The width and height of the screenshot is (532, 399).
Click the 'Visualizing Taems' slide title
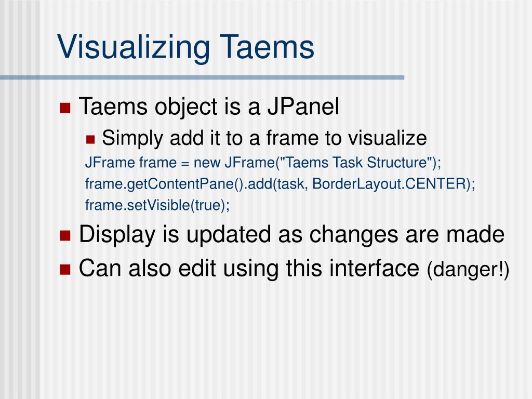(x=185, y=47)
